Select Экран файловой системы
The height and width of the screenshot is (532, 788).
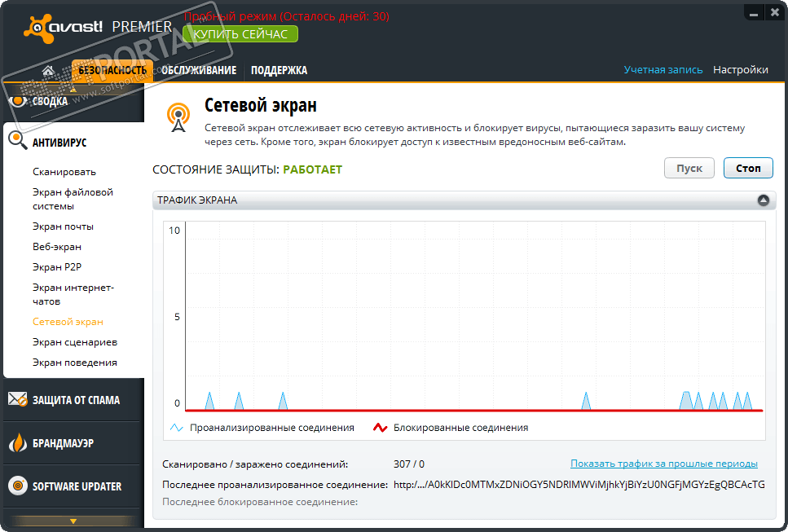click(x=73, y=199)
